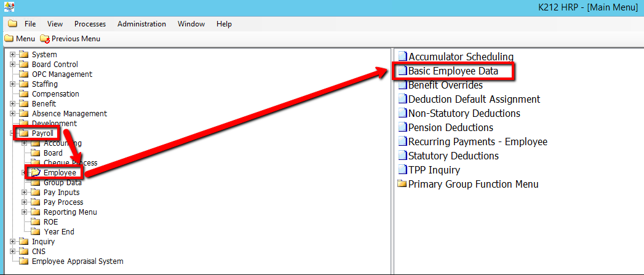
Task: Select Absence Management in the tree
Action: click(x=69, y=114)
